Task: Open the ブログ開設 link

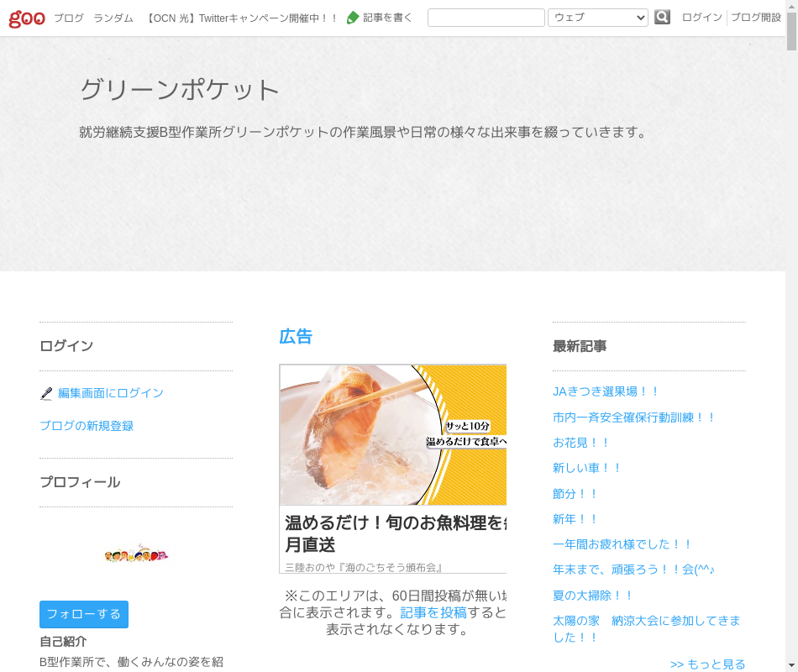Action: (756, 18)
